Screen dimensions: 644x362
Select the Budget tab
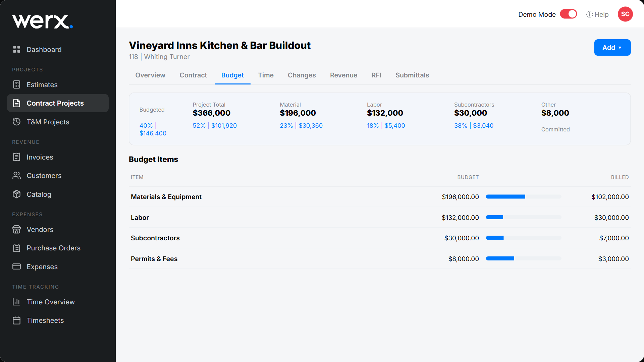click(x=232, y=75)
